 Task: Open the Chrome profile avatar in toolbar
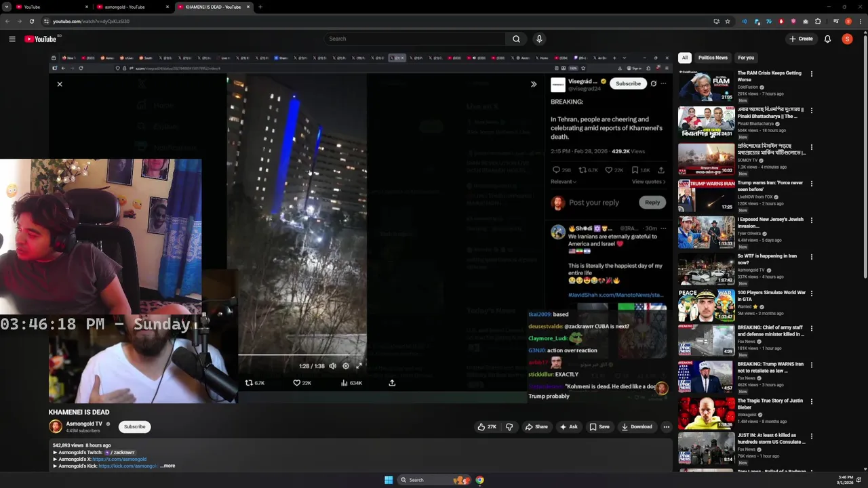848,21
